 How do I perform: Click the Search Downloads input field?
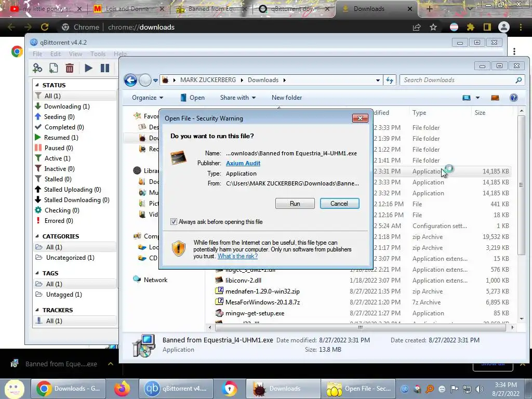click(458, 80)
